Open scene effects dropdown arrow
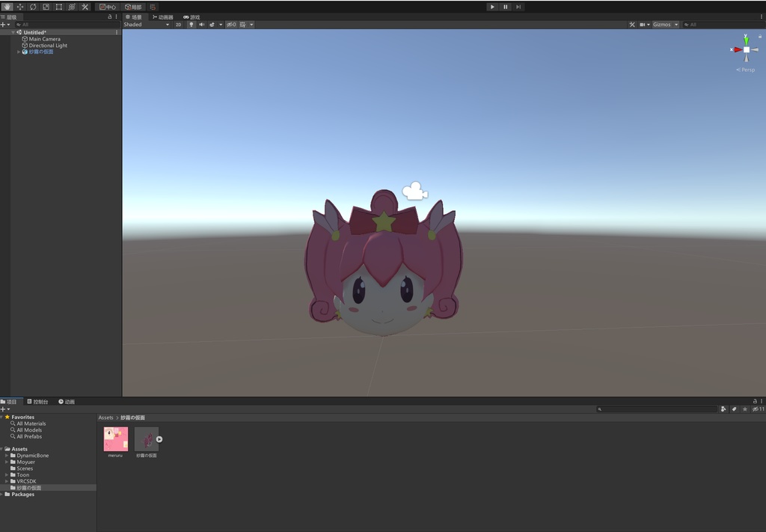 (x=221, y=25)
